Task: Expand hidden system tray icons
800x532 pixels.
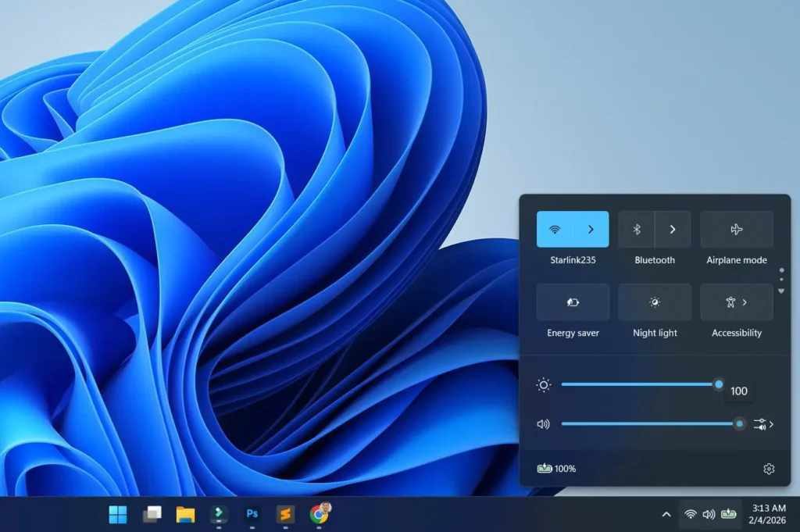Action: pos(666,515)
